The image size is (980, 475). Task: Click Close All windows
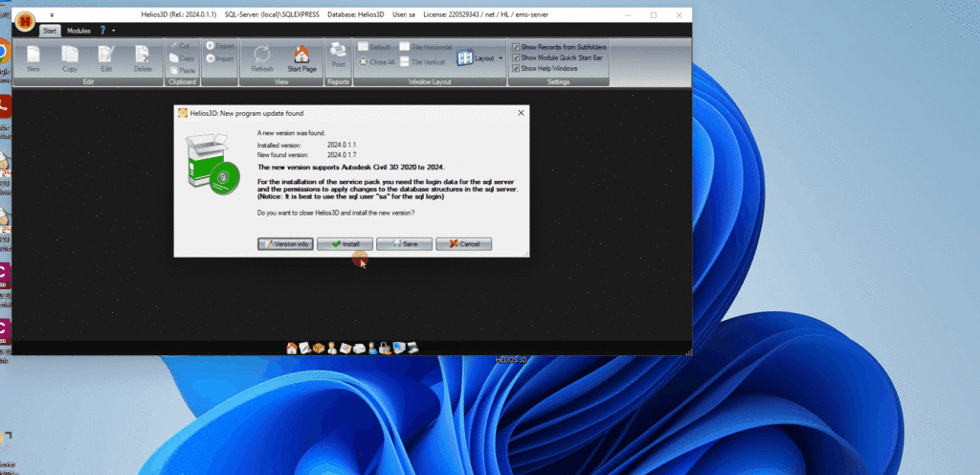click(377, 62)
